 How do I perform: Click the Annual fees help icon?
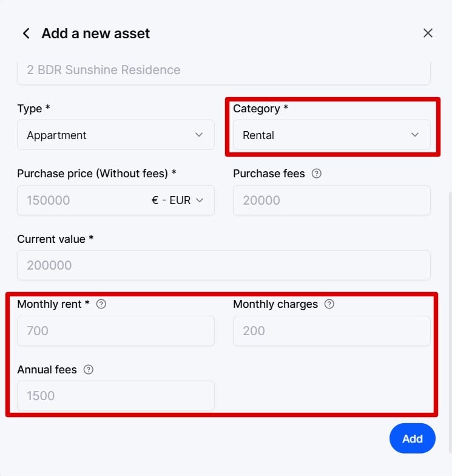[x=89, y=370]
